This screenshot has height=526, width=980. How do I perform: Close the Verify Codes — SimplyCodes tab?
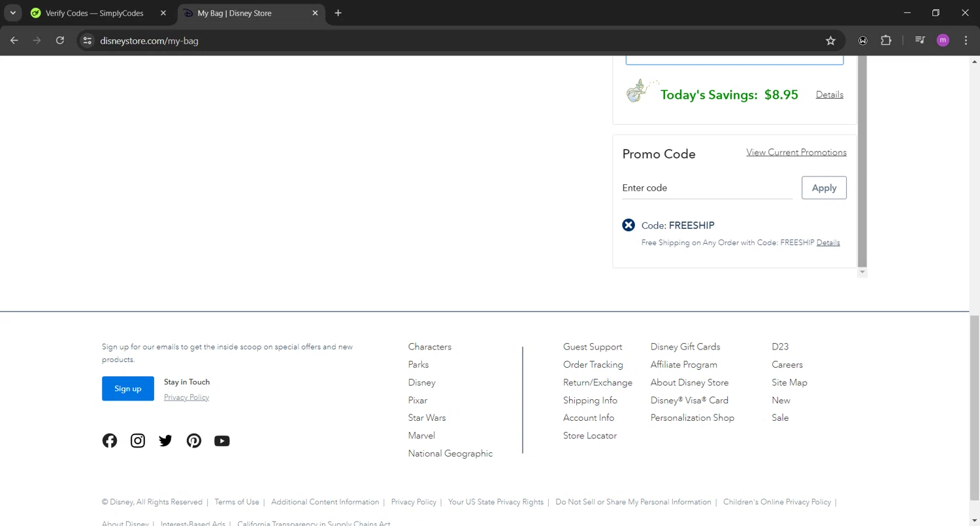(163, 13)
